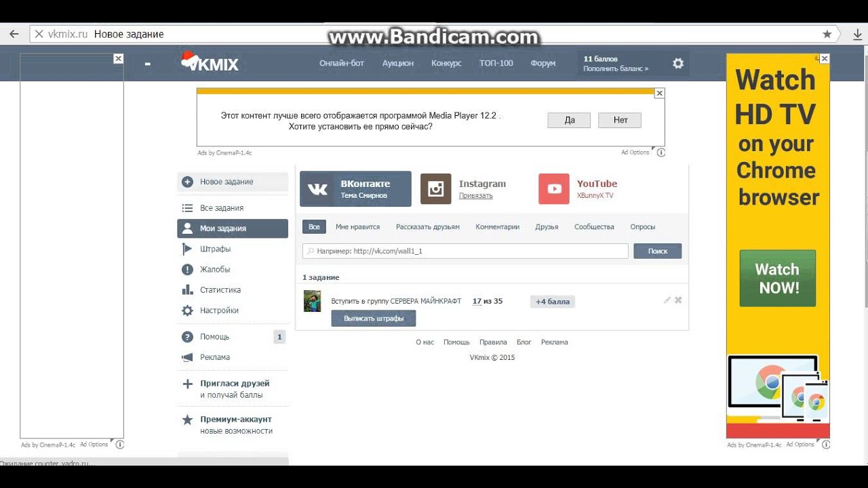Click the Мои задания person icon
868x488 pixels.
pos(187,228)
